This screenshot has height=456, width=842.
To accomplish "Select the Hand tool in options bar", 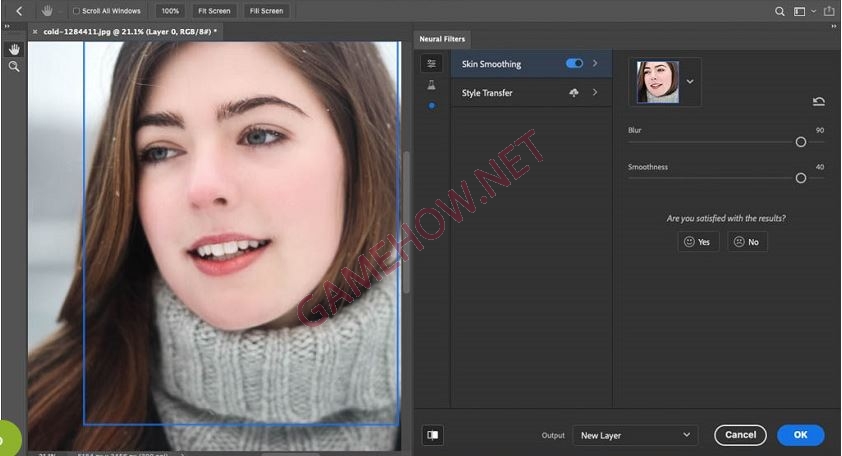I will [47, 11].
